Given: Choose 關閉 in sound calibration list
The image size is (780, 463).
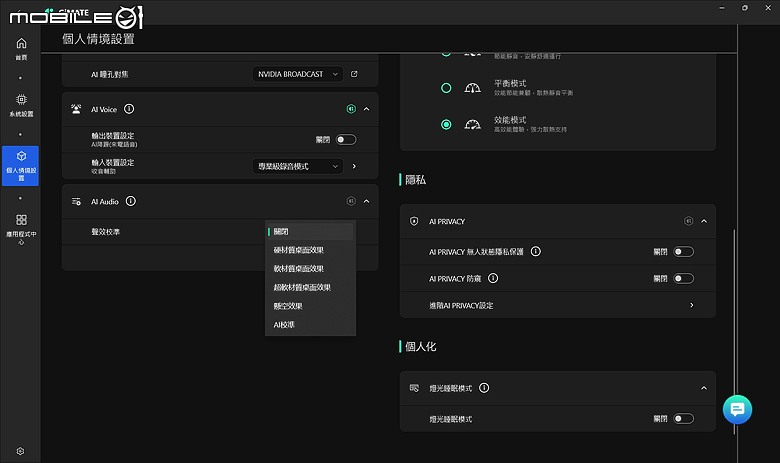Looking at the screenshot, I should tap(310, 231).
